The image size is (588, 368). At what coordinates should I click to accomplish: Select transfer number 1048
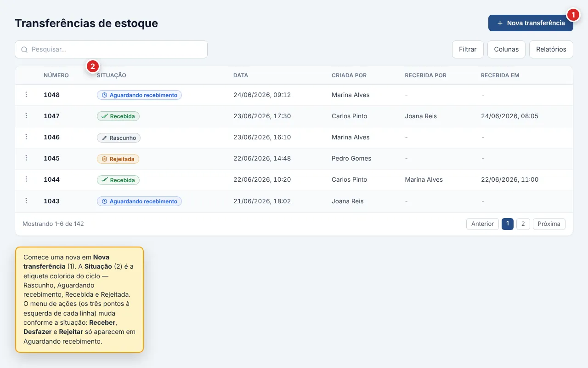point(51,95)
